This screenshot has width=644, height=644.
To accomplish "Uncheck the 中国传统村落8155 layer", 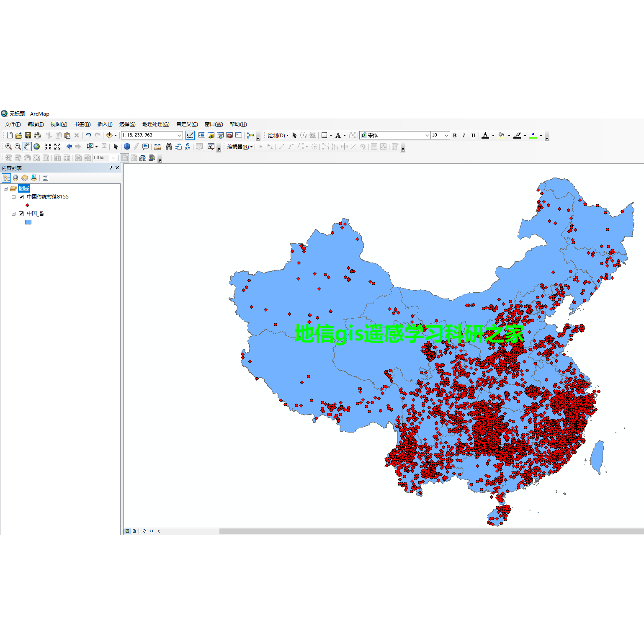I will [x=21, y=197].
